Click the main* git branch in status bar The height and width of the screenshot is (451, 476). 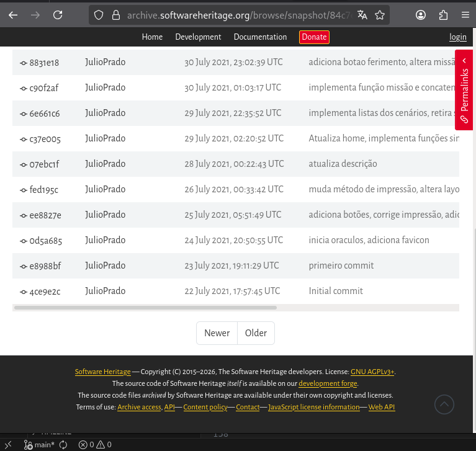coord(39,445)
